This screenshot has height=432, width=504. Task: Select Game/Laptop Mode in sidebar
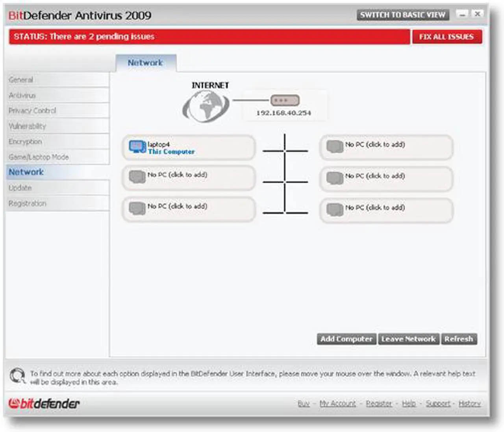click(57, 157)
